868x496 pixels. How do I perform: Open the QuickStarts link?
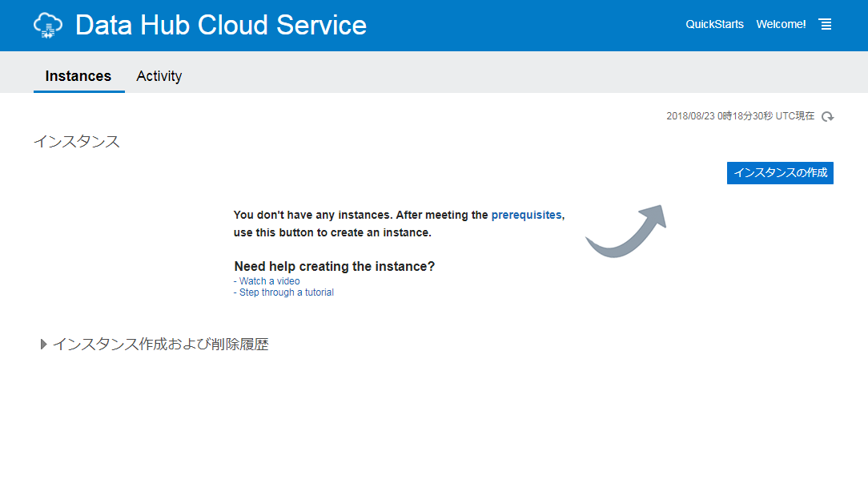[x=715, y=24]
